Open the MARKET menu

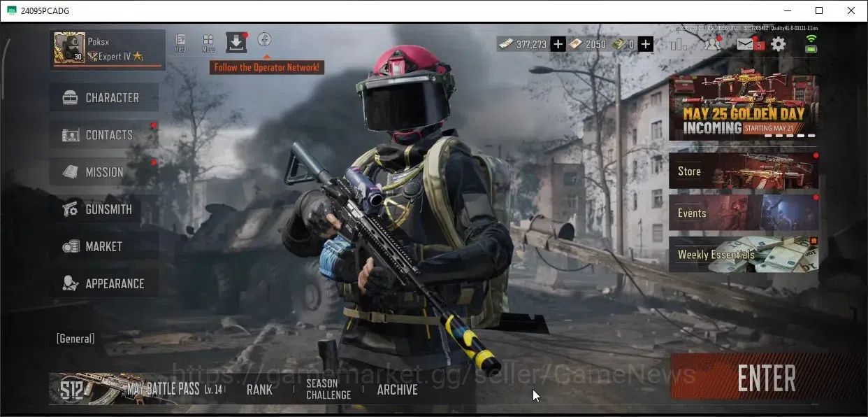tap(103, 246)
